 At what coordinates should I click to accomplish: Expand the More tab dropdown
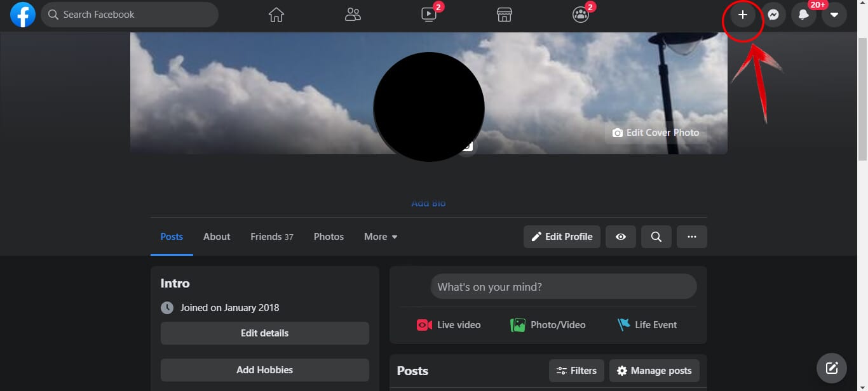pyautogui.click(x=381, y=237)
